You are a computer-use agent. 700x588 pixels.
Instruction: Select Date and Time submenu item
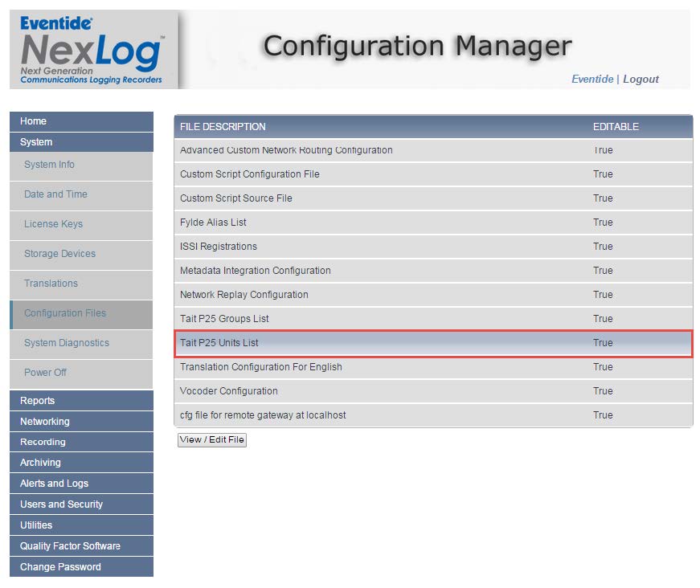(55, 194)
